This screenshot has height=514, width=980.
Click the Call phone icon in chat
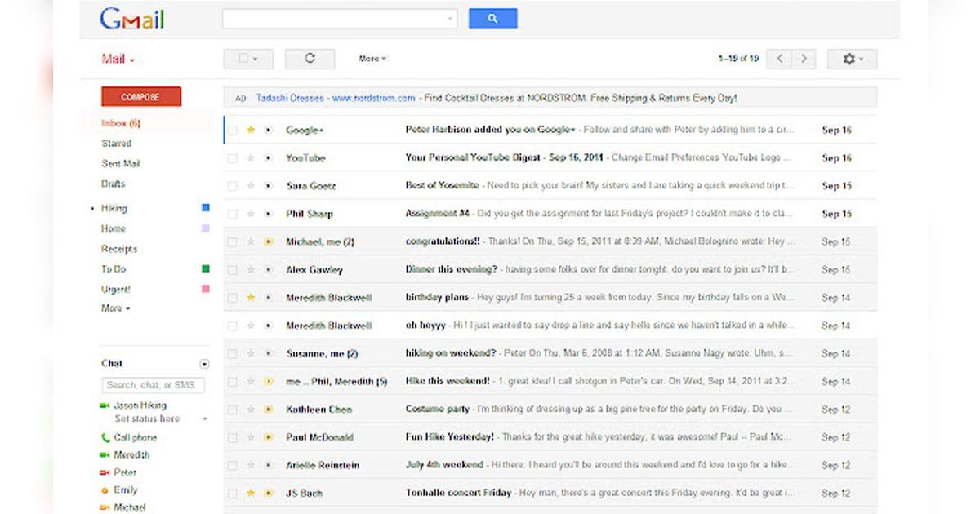(105, 437)
